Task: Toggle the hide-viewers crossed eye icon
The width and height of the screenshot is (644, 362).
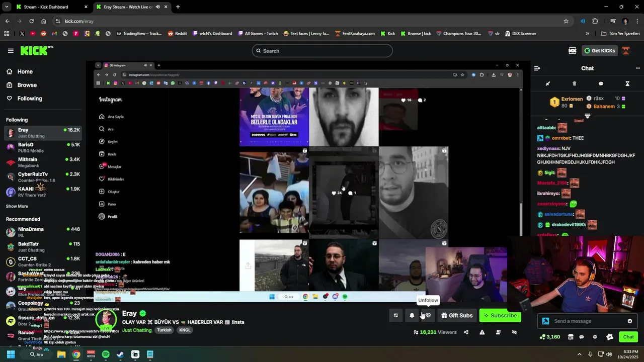Action: 514,332
